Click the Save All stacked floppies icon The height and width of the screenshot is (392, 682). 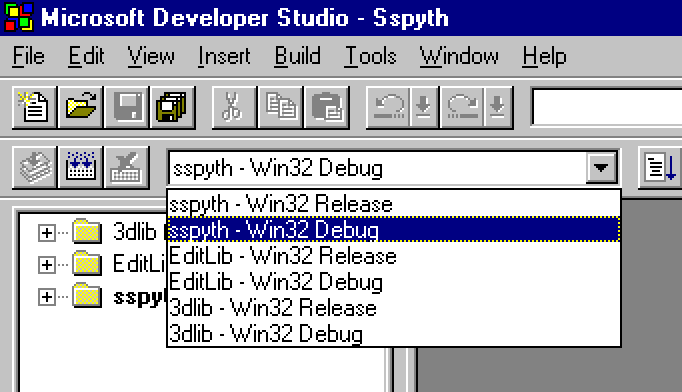(173, 107)
